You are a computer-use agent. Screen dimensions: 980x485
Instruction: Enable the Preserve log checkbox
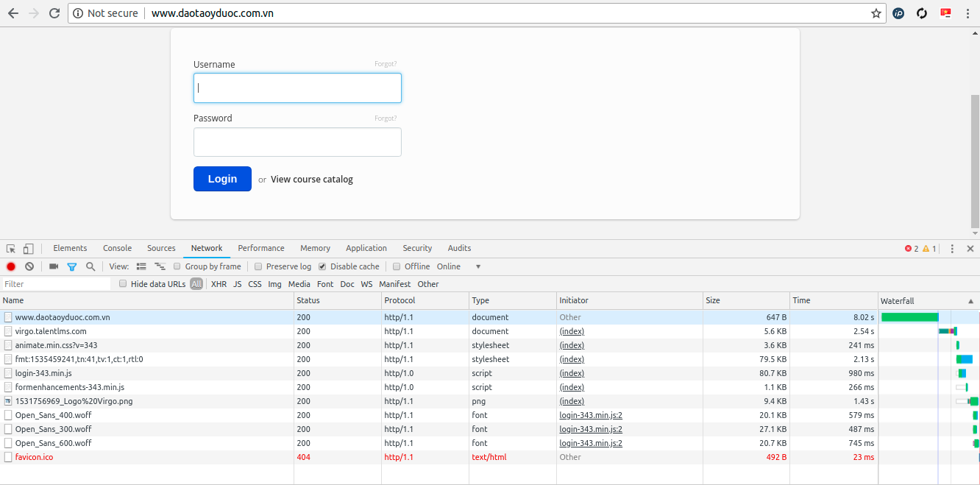pyautogui.click(x=258, y=266)
